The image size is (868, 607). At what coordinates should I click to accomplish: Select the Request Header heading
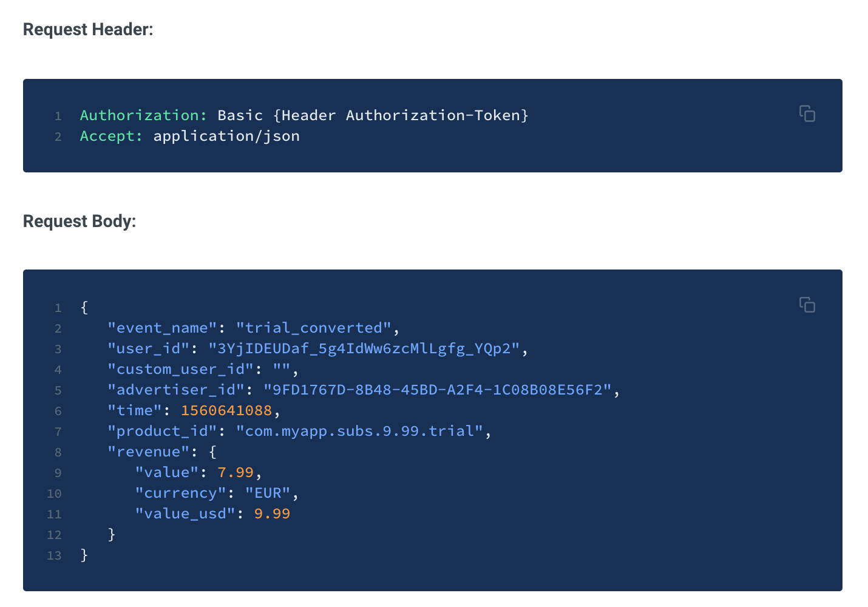[x=87, y=29]
